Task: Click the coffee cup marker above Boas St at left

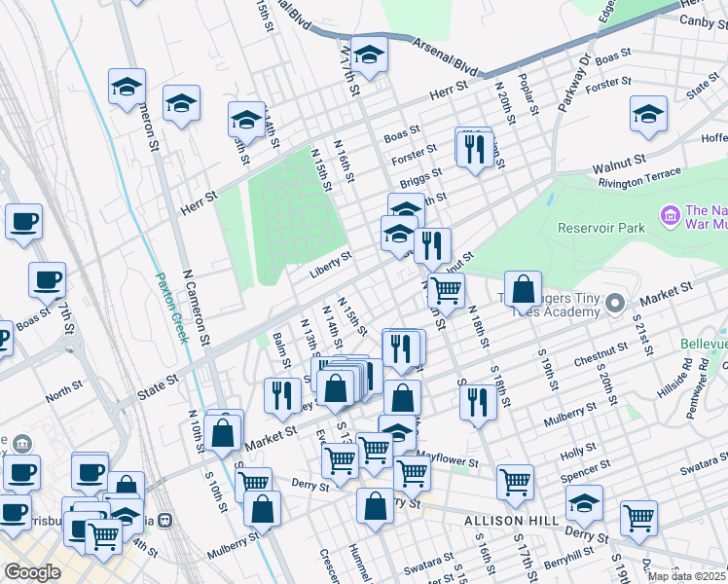Action: (x=47, y=282)
